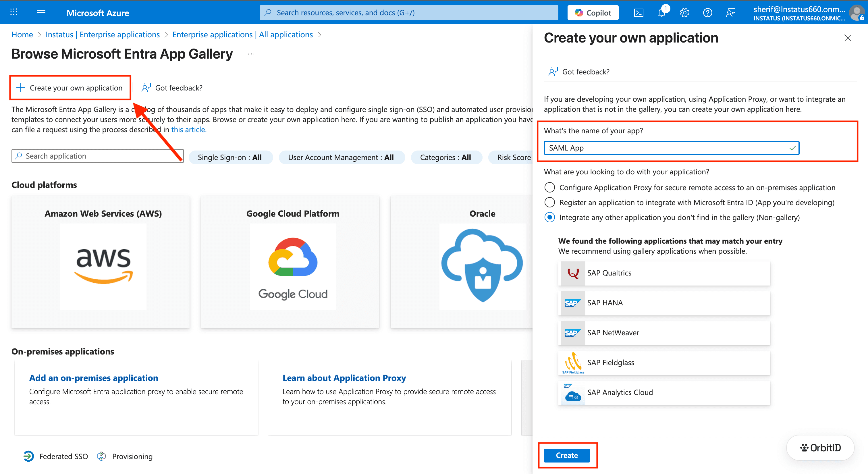Viewport: 868px width, 474px height.
Task: Open the Azure portal apps grid icon
Action: [14, 12]
